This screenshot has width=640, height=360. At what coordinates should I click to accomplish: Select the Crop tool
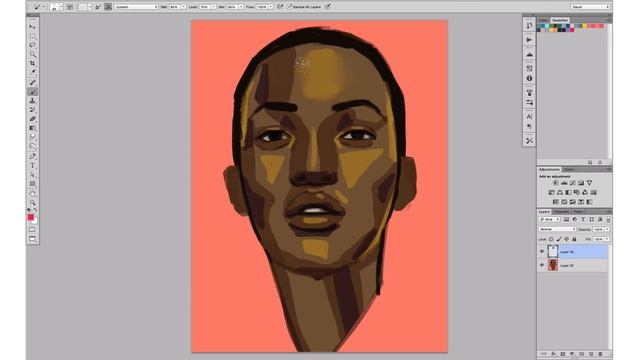[33, 63]
